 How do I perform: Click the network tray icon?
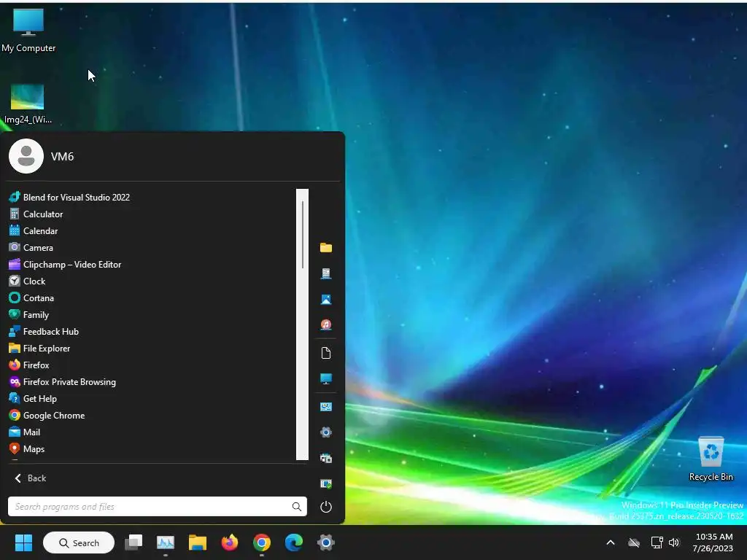pos(657,542)
